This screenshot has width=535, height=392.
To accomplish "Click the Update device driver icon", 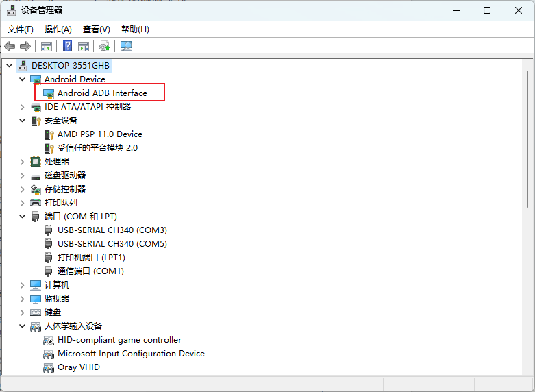I will pos(104,46).
